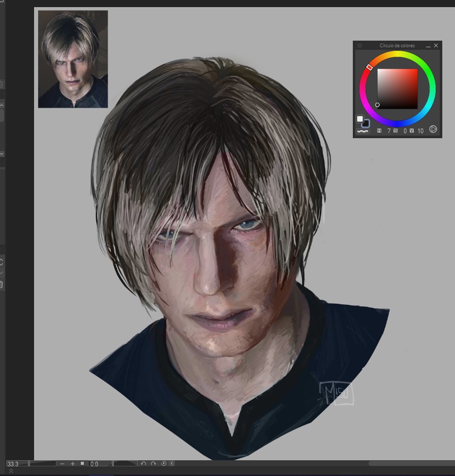Image resolution: width=455 pixels, height=476 pixels.
Task: Click the reference photo thumbnail on the canvas
Action: (73, 59)
